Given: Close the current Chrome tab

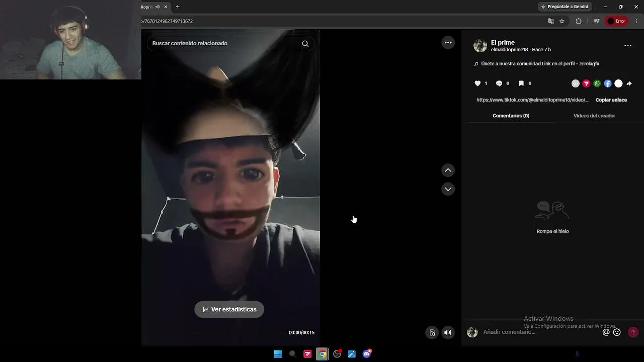Looking at the screenshot, I should pos(166,7).
